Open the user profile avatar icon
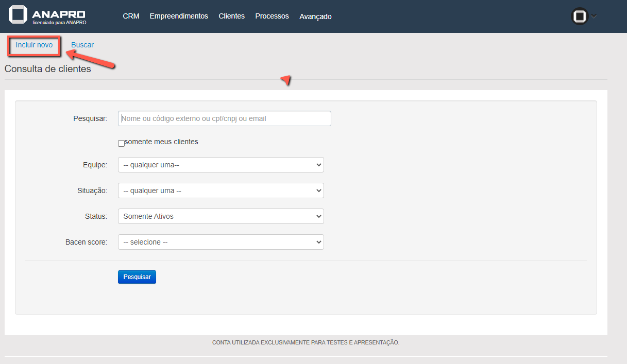The width and height of the screenshot is (627, 364). [x=580, y=16]
